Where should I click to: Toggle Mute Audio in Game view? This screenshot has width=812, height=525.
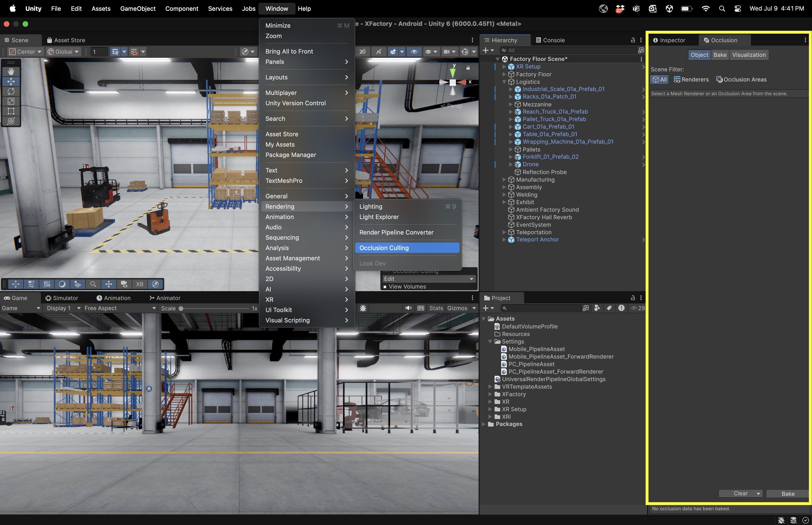click(x=408, y=308)
